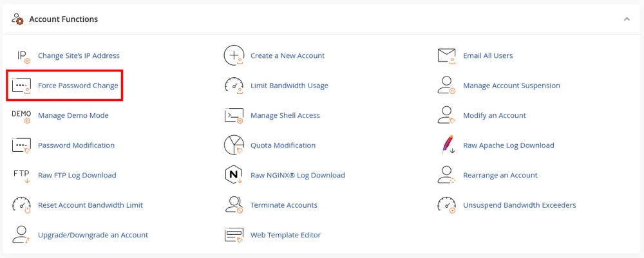
Task: Click the Modify an Account icon
Action: (447, 116)
